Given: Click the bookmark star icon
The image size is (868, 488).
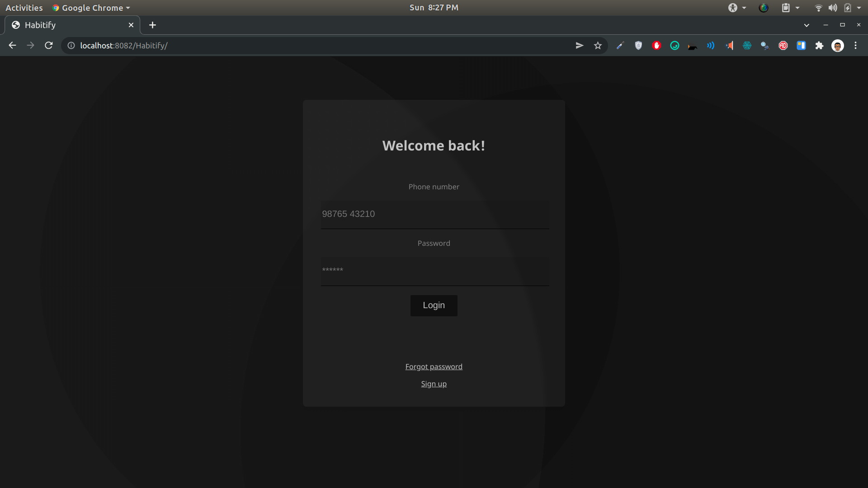Looking at the screenshot, I should (x=598, y=46).
